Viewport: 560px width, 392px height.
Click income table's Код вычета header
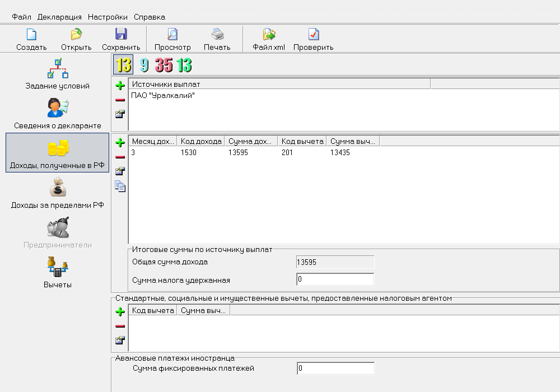302,141
